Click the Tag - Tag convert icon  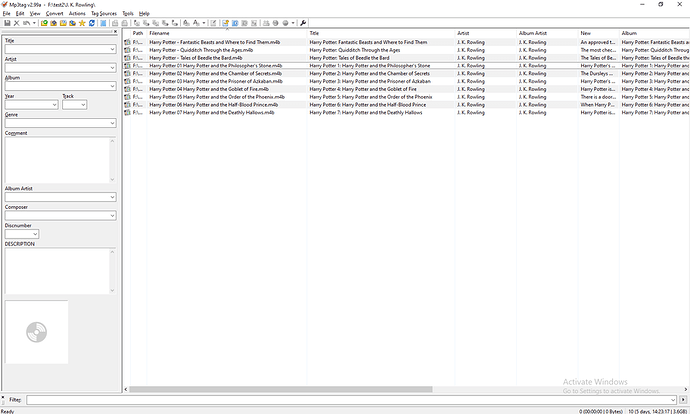(175, 23)
